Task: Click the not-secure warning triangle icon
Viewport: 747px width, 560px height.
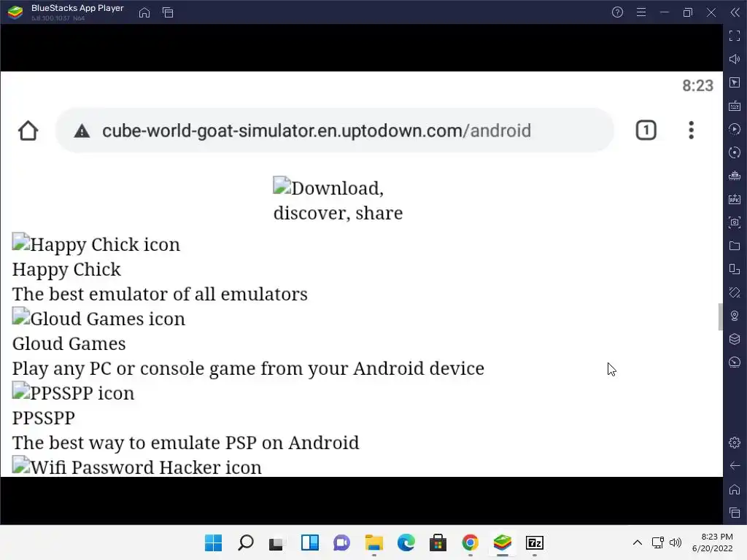Action: pos(82,131)
